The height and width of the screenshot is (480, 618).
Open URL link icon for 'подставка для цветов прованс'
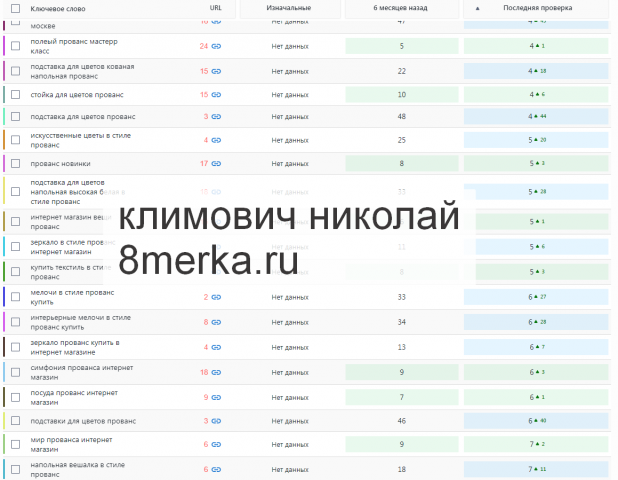[216, 117]
